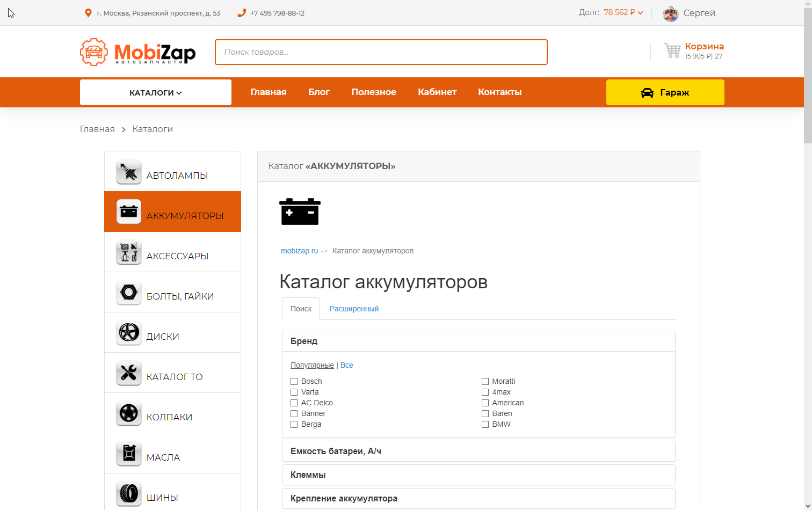Click the Главная breadcrumb link
This screenshot has height=510, width=812.
[97, 129]
